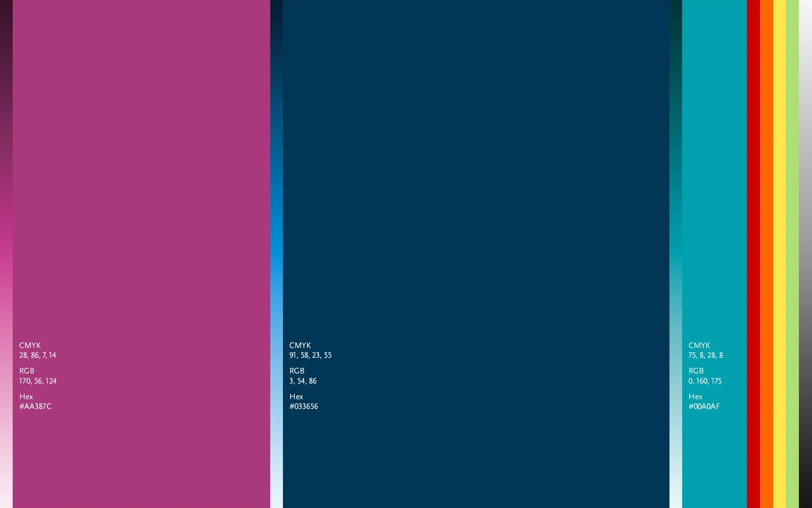Click the CMYK value 75, 8, 28, 8

[x=705, y=355]
